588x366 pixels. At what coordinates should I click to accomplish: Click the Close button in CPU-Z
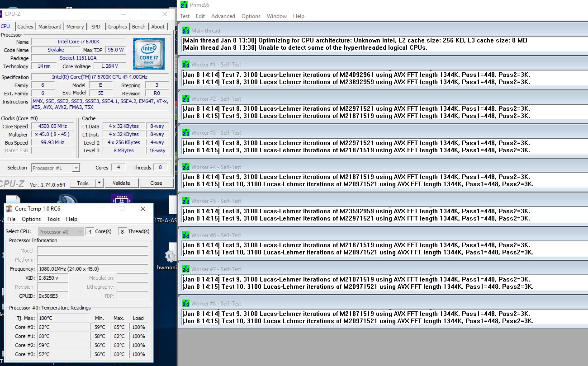point(156,183)
